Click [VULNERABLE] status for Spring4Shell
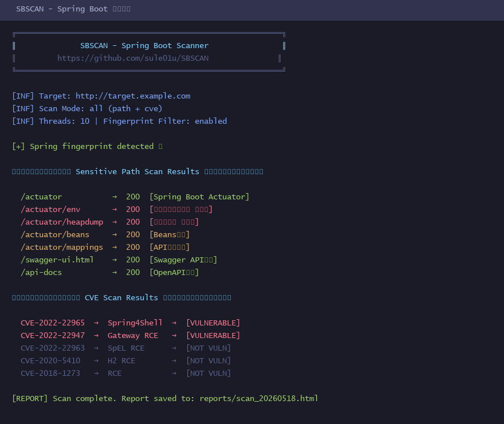 (213, 323)
